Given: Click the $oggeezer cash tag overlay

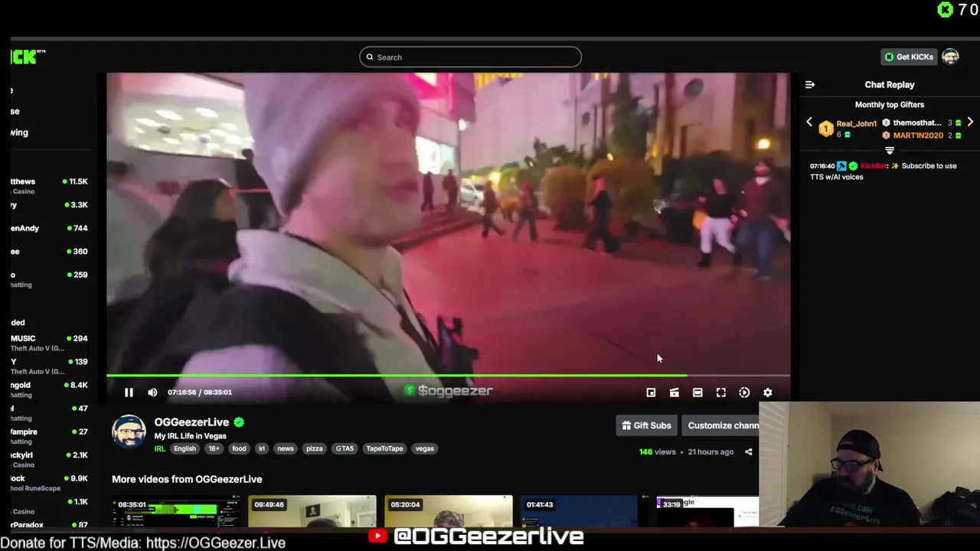Looking at the screenshot, I should (x=449, y=391).
